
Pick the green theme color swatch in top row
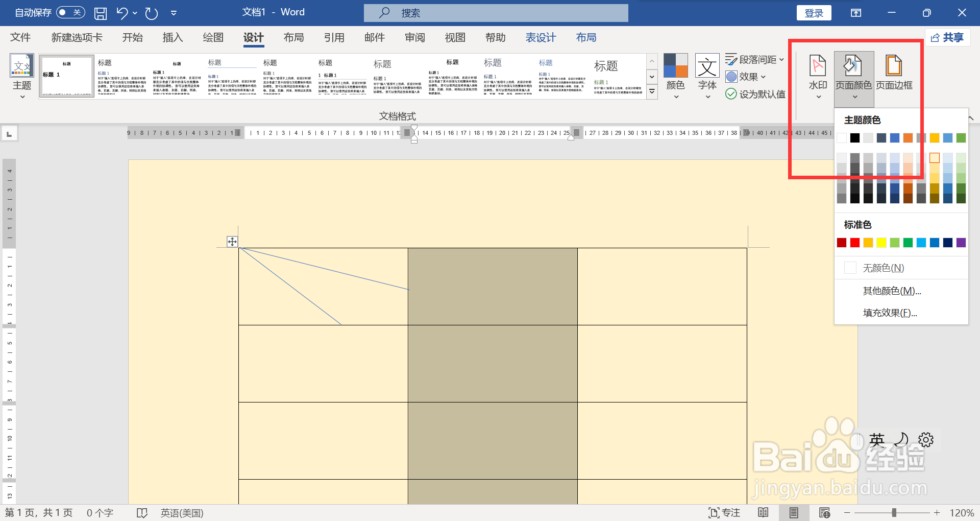[x=961, y=138]
